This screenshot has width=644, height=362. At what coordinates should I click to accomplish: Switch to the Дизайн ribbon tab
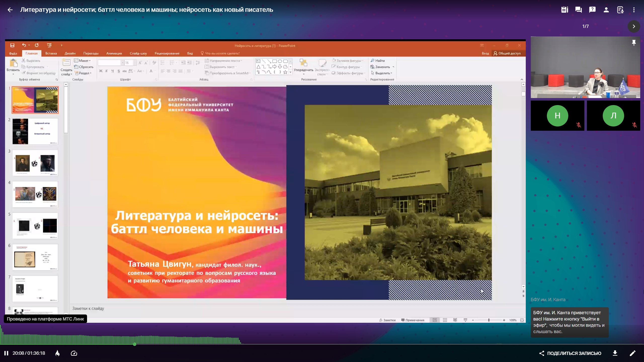pyautogui.click(x=70, y=53)
